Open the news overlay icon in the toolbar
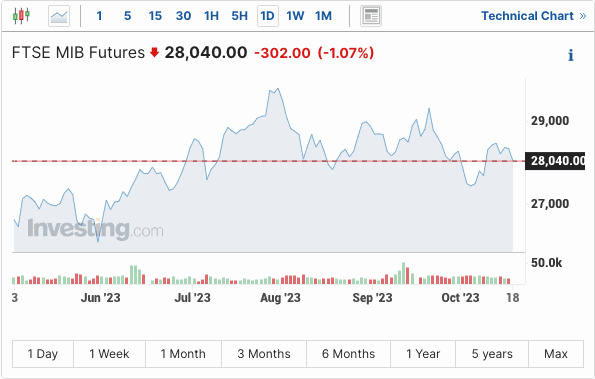Image resolution: width=595 pixels, height=379 pixels. pos(371,16)
